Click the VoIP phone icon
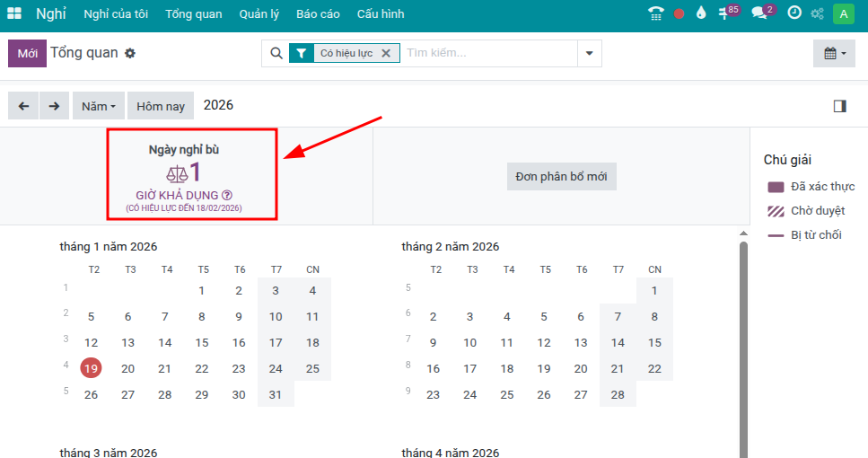The image size is (868, 458). 656,13
